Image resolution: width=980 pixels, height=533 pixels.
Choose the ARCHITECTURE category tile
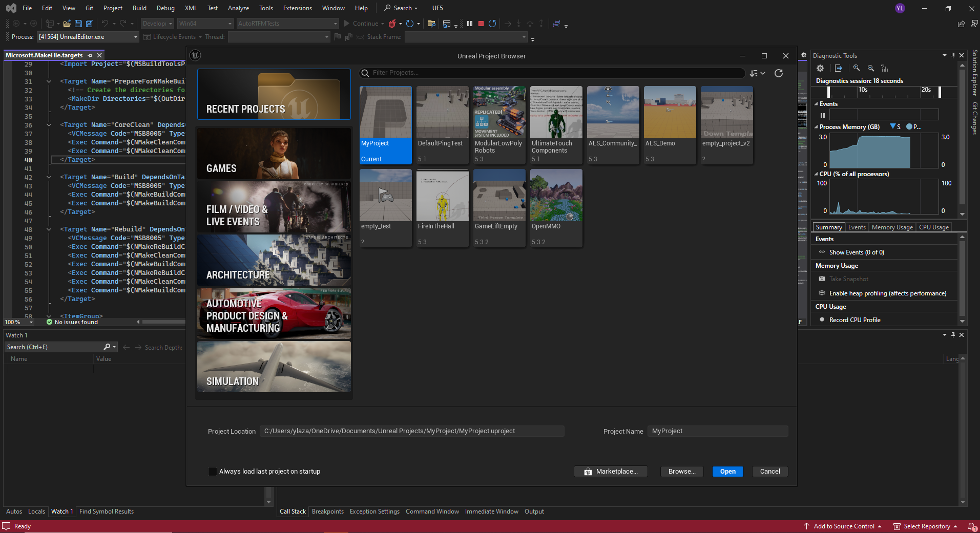point(274,260)
